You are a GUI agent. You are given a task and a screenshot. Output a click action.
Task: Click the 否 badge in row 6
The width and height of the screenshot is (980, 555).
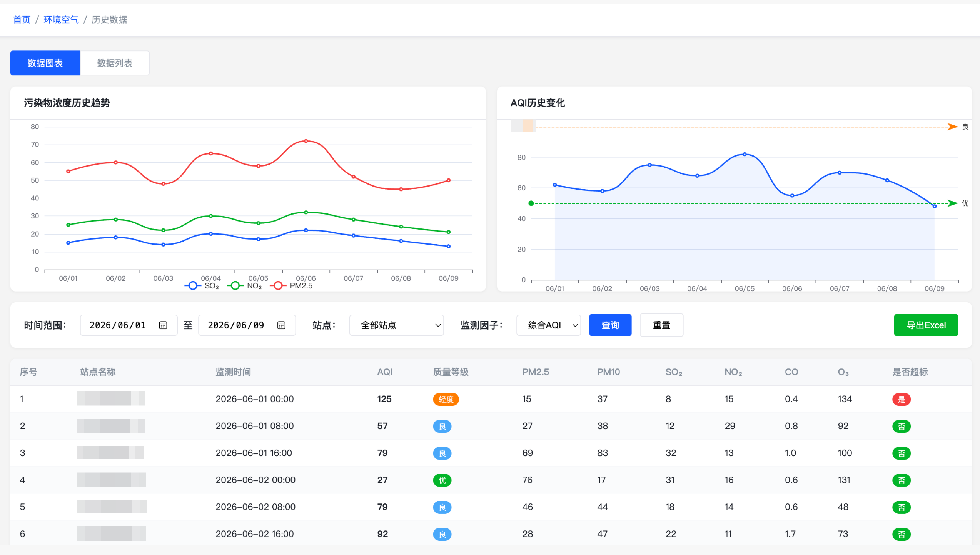pyautogui.click(x=902, y=534)
